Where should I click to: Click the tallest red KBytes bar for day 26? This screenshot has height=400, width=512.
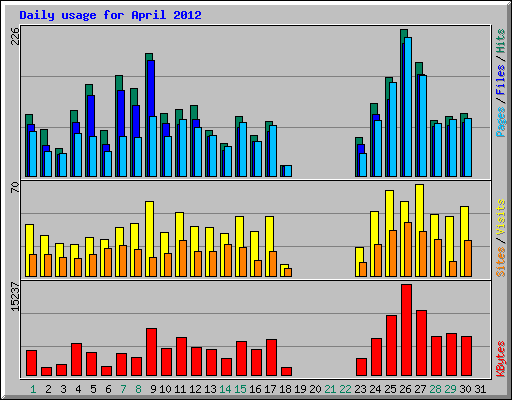tap(407, 330)
